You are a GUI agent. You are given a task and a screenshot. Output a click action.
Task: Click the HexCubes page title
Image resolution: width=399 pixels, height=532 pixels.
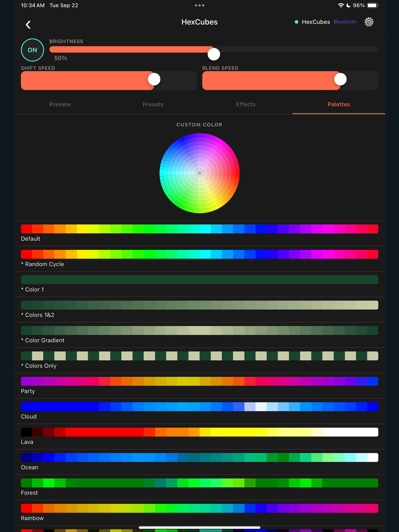coord(199,22)
